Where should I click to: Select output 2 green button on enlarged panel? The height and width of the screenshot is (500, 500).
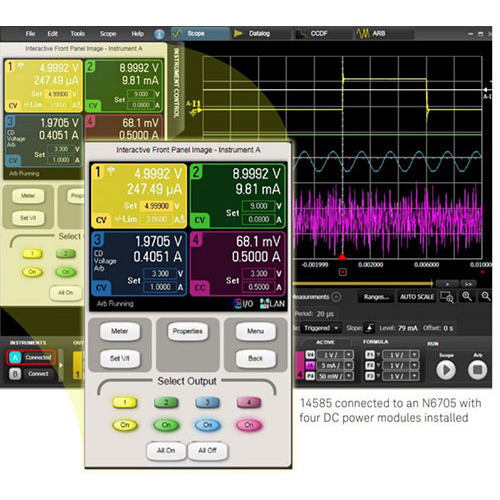pyautogui.click(x=166, y=403)
